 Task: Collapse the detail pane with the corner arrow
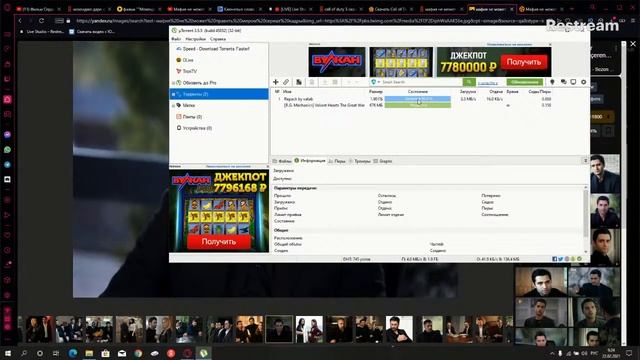[585, 161]
